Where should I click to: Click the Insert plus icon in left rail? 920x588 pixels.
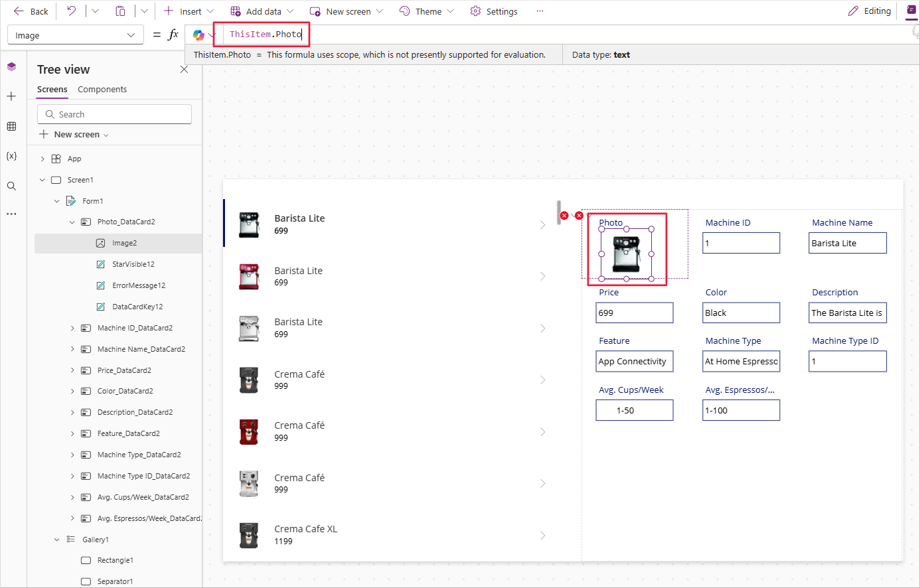pos(11,96)
